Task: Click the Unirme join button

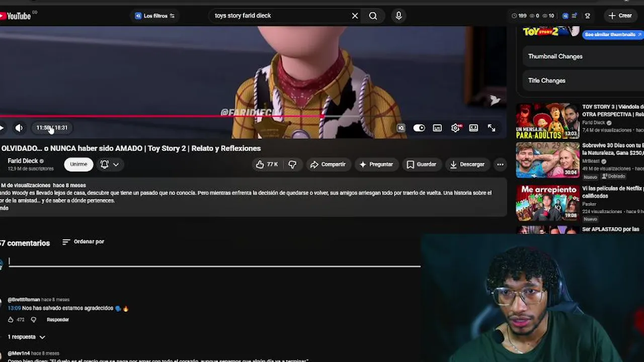Action: coord(78,164)
